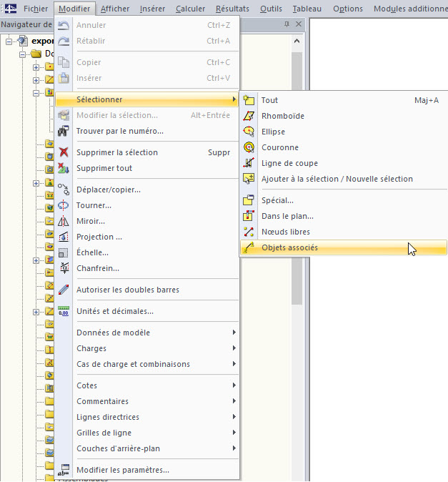Click the Rhomboïde selection icon
The height and width of the screenshot is (482, 448).
pyautogui.click(x=249, y=116)
